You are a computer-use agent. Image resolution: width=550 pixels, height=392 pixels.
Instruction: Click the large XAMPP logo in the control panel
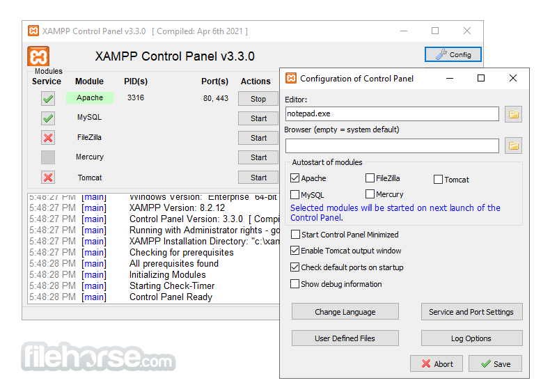(38, 56)
